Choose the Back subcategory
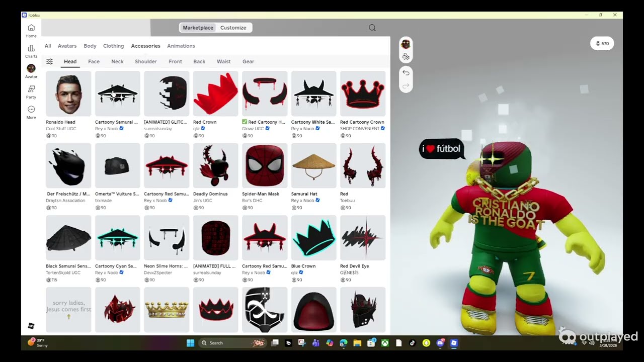The height and width of the screenshot is (362, 644). [x=199, y=61]
